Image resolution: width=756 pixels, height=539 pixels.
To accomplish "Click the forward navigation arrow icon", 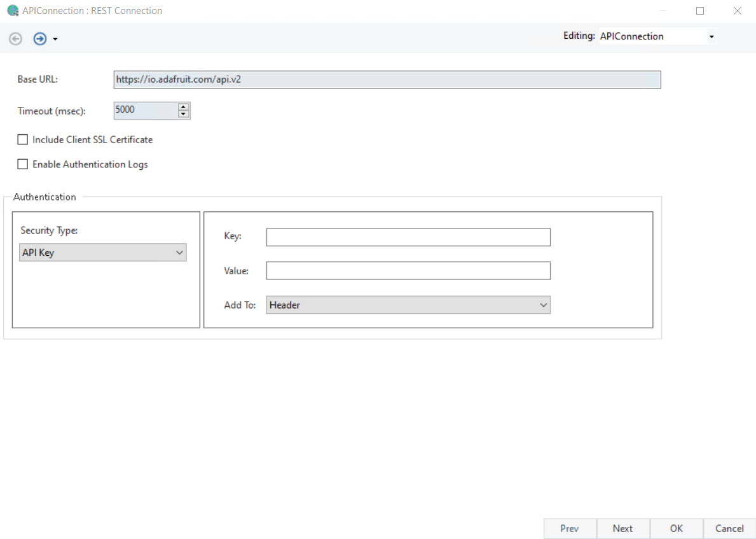I will click(39, 39).
